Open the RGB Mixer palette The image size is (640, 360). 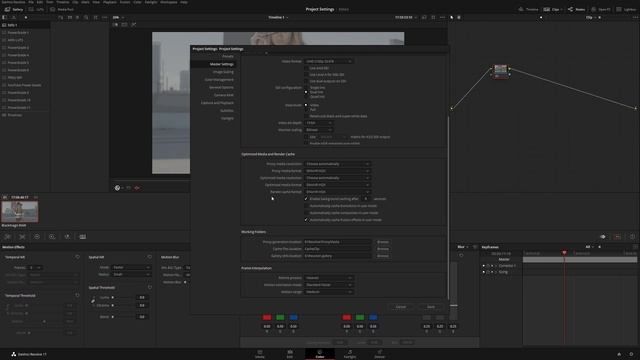[x=67, y=237]
